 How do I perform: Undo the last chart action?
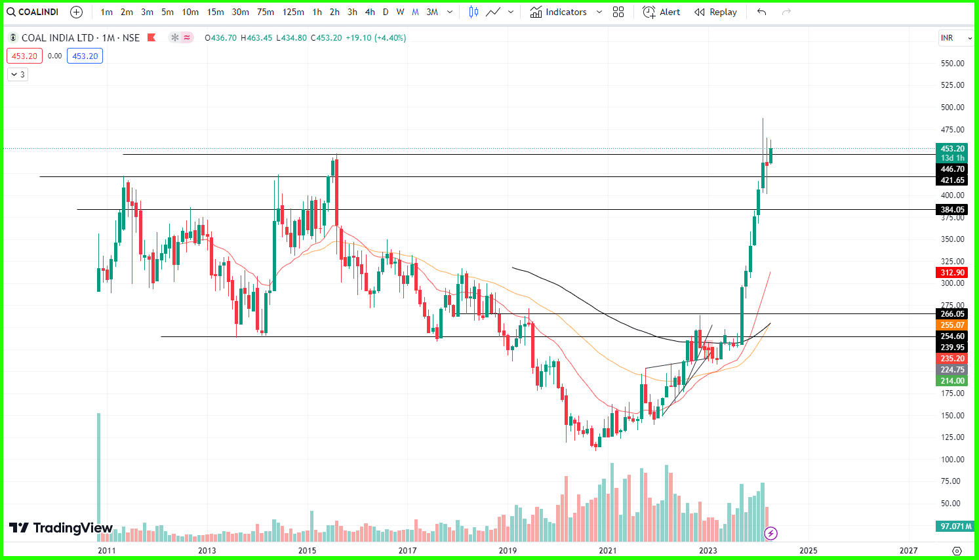click(x=761, y=12)
